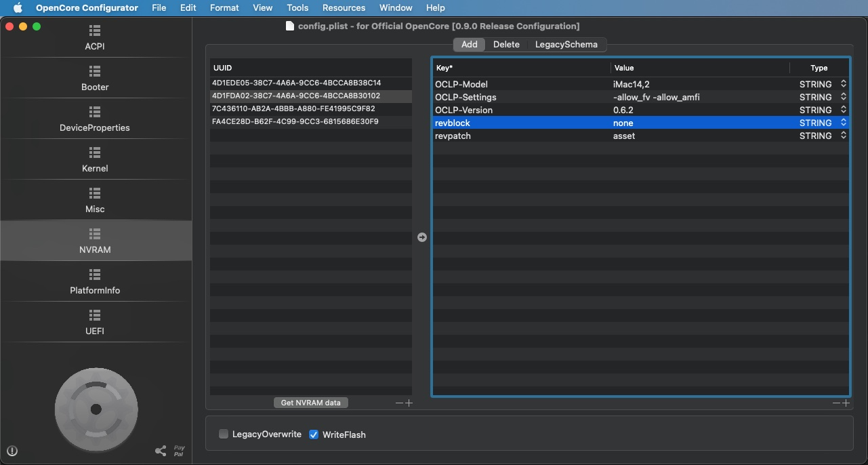Select the OCLP-Model key cell
This screenshot has width=868, height=465.
coord(522,84)
